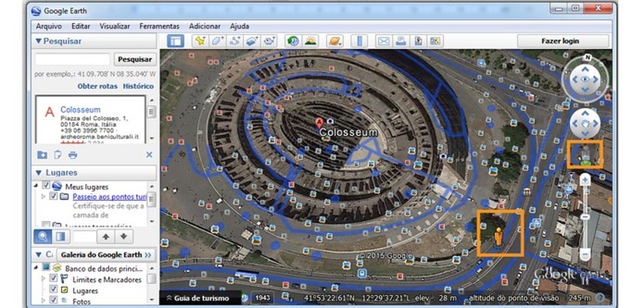Collapse the Pesquisar panel
Image resolution: width=644 pixels, height=308 pixels.
[x=39, y=41]
